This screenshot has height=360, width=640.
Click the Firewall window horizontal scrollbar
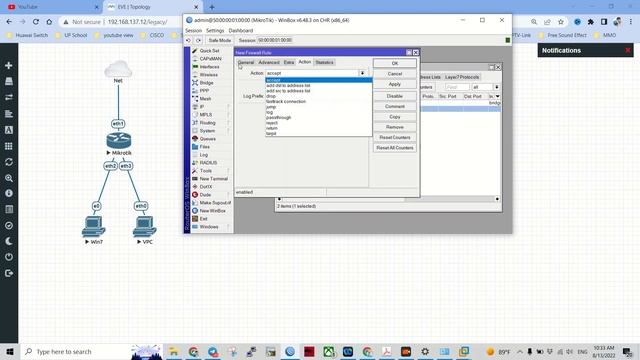point(388,199)
